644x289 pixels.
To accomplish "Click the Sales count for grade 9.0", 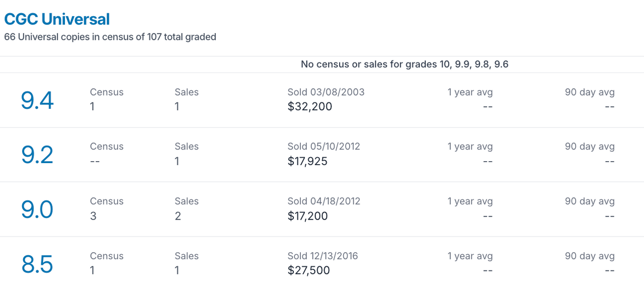I will (x=178, y=216).
